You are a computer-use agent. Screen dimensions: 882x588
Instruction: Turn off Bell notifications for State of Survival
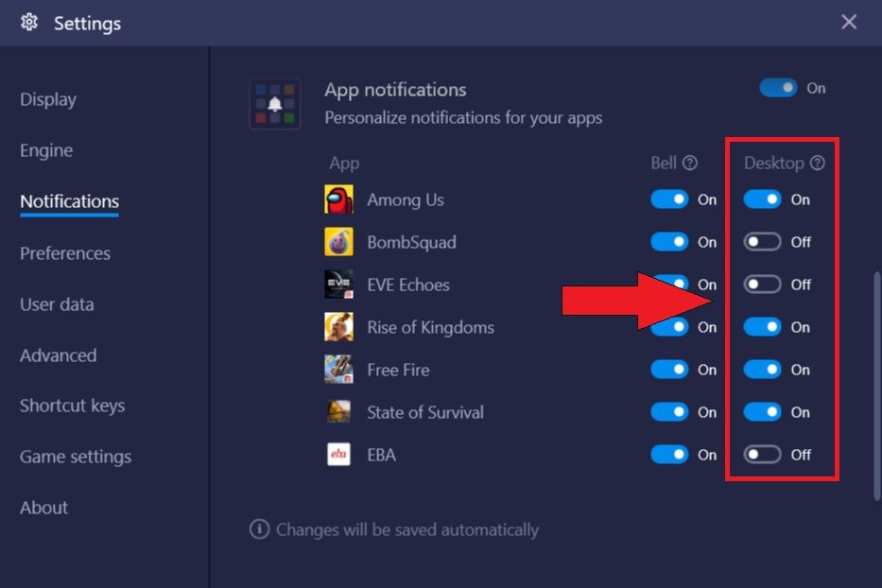669,412
